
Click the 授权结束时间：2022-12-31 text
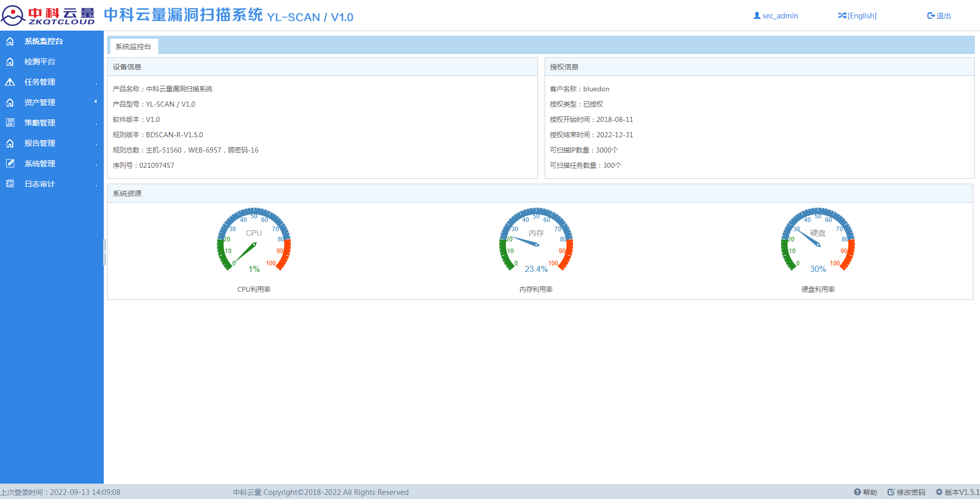point(591,135)
